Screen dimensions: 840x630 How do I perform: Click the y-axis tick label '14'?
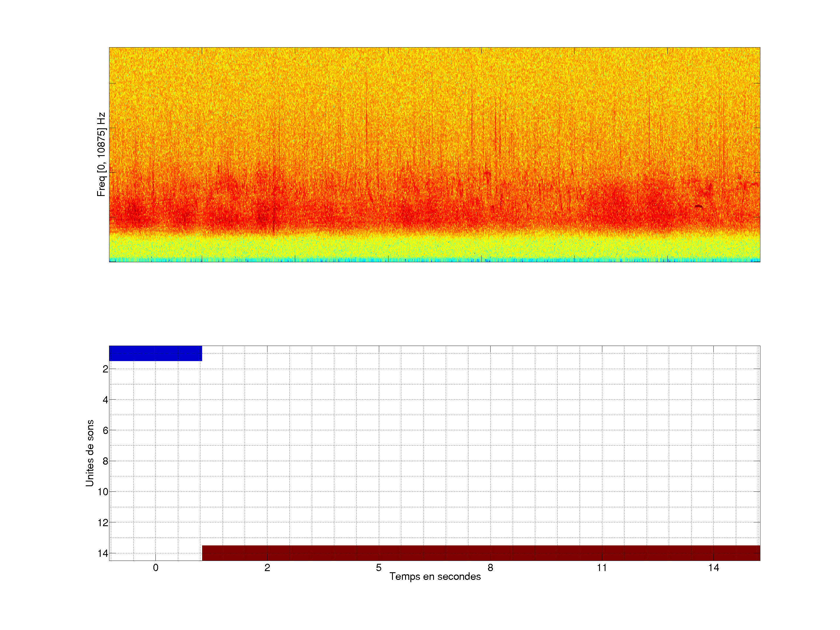click(103, 553)
